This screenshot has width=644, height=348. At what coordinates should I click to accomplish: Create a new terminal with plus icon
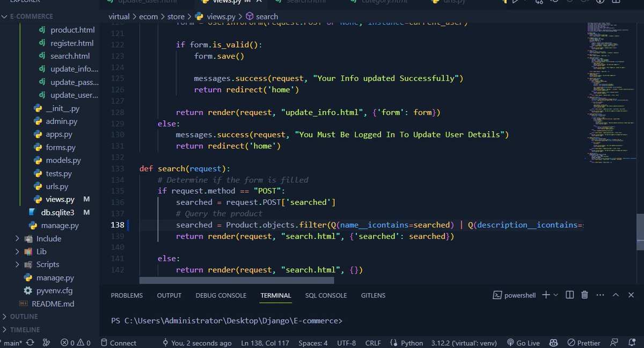[546, 295]
